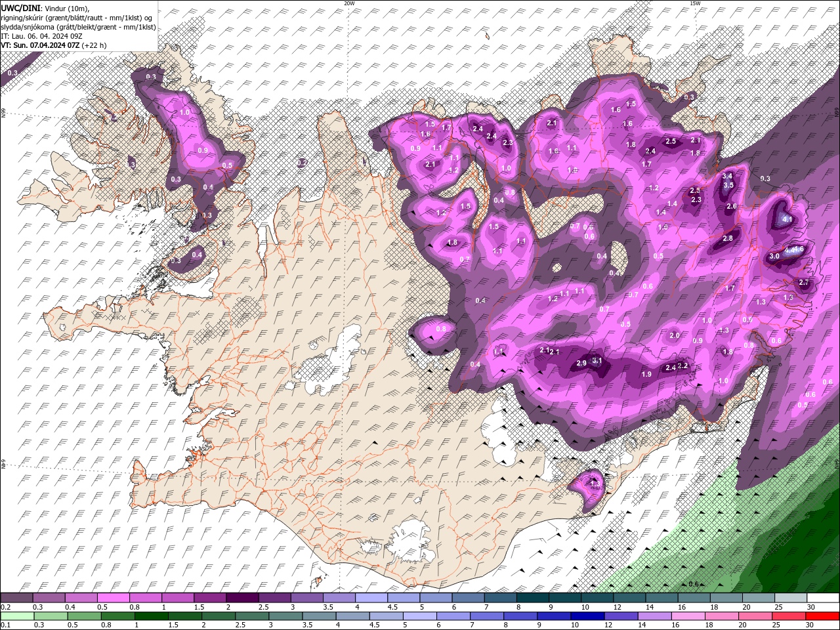Click the 3.4 snowfall value on the map
840x630 pixels.
(x=727, y=176)
